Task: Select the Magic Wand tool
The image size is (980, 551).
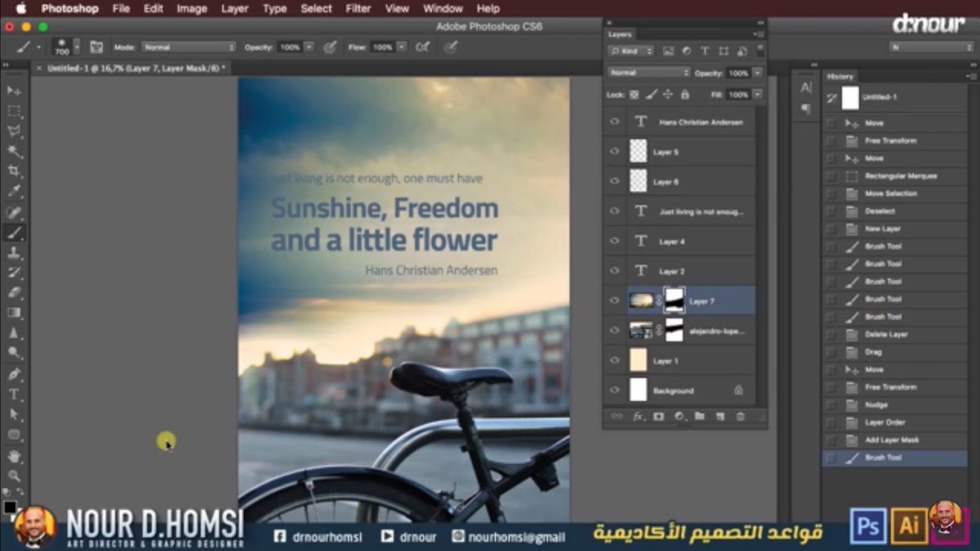Action: (14, 152)
